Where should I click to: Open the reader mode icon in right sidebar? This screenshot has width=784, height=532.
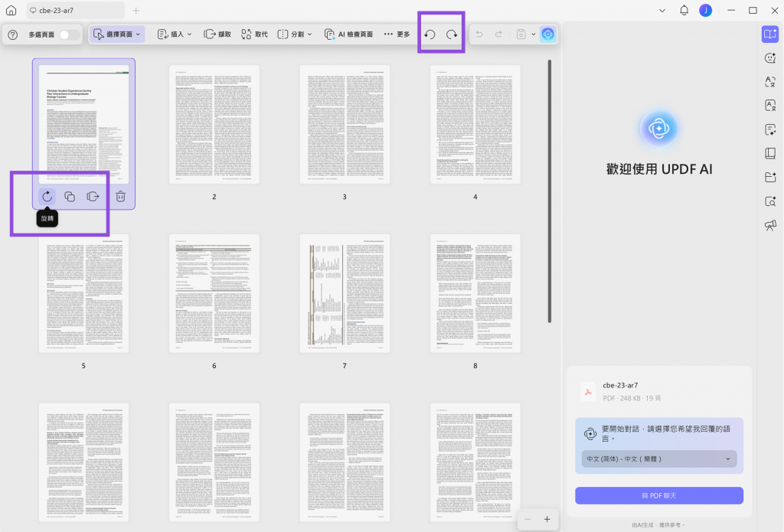[770, 34]
